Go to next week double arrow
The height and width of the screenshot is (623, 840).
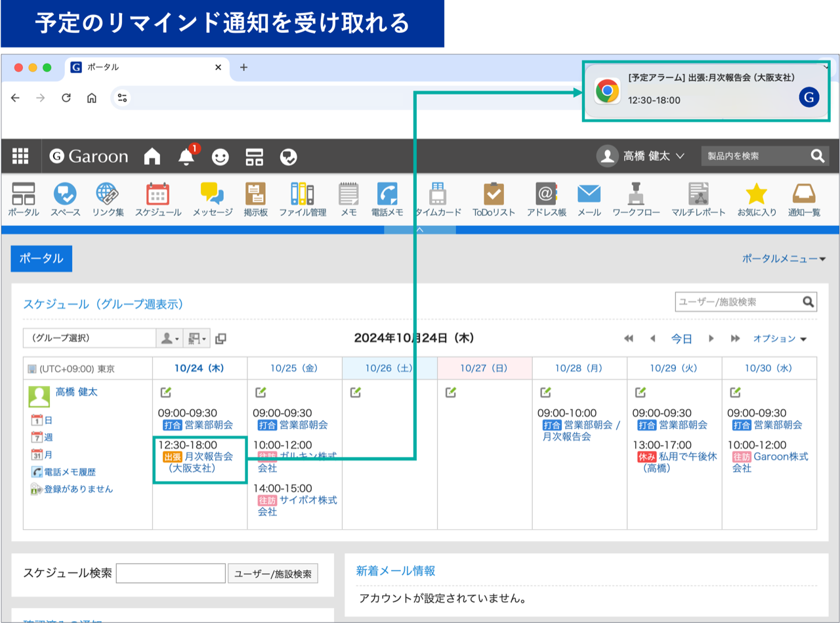[x=735, y=339]
